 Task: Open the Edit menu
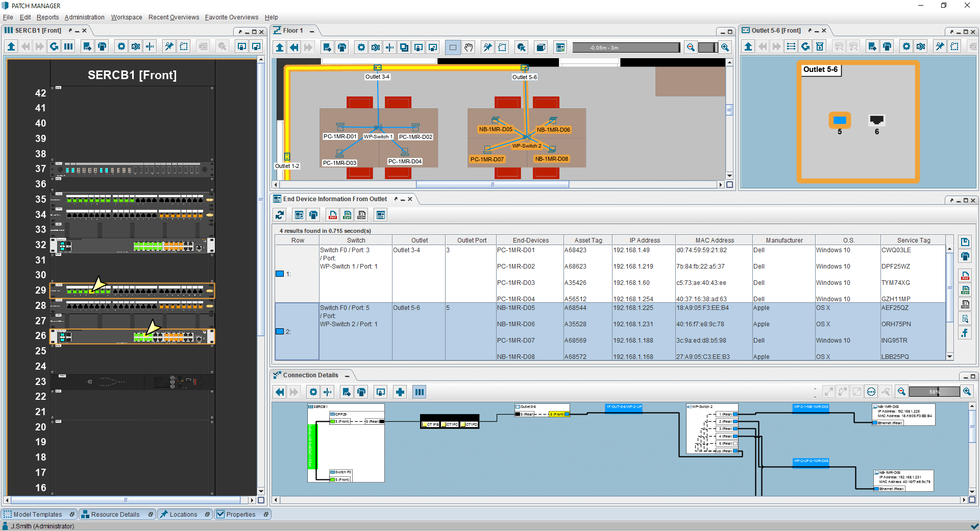tap(25, 17)
